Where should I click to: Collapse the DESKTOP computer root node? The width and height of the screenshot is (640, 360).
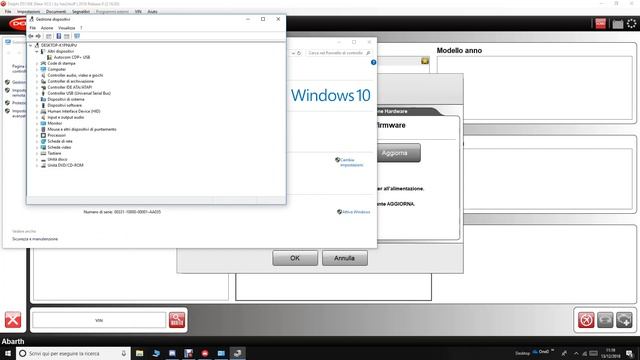point(31,45)
